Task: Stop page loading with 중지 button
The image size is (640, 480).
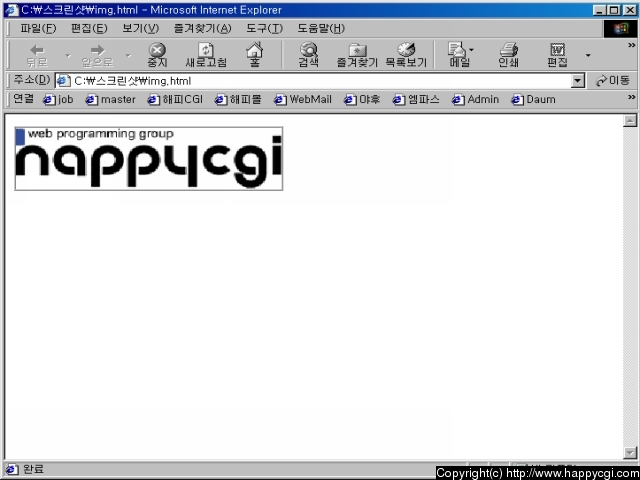Action: tap(157, 55)
